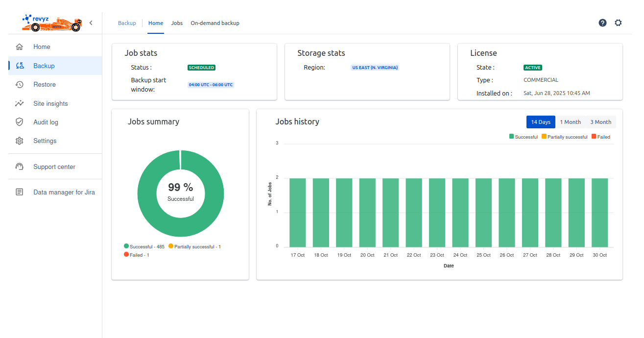
Task: Collapse the sidebar with chevron arrow
Action: [x=91, y=23]
